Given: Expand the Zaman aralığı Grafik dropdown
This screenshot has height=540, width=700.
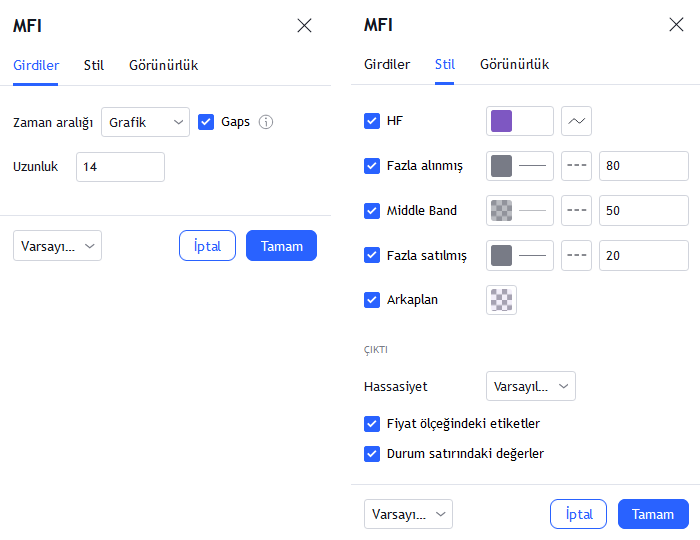Looking at the screenshot, I should coord(145,122).
